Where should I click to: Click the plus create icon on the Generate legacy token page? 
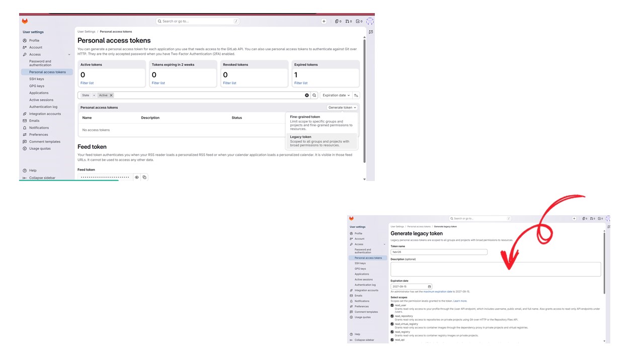pyautogui.click(x=574, y=219)
